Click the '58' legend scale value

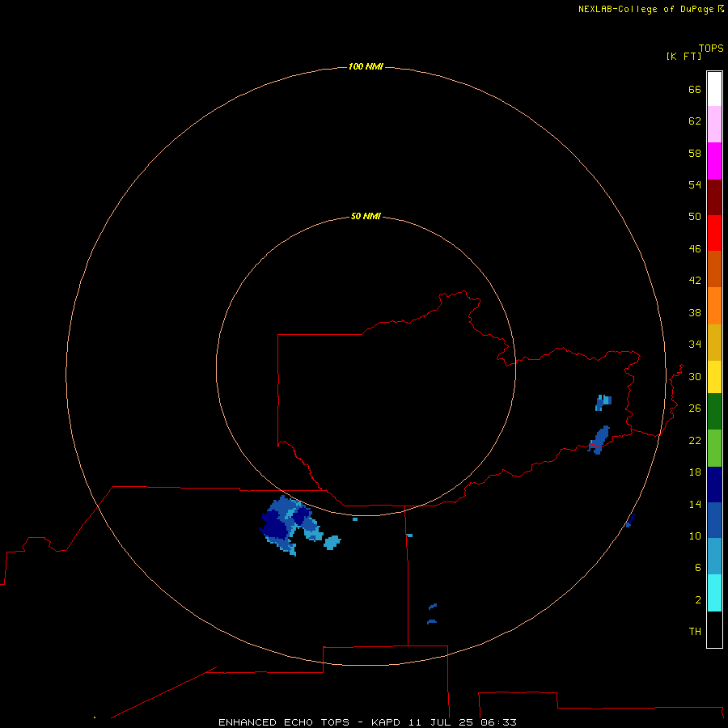695,153
